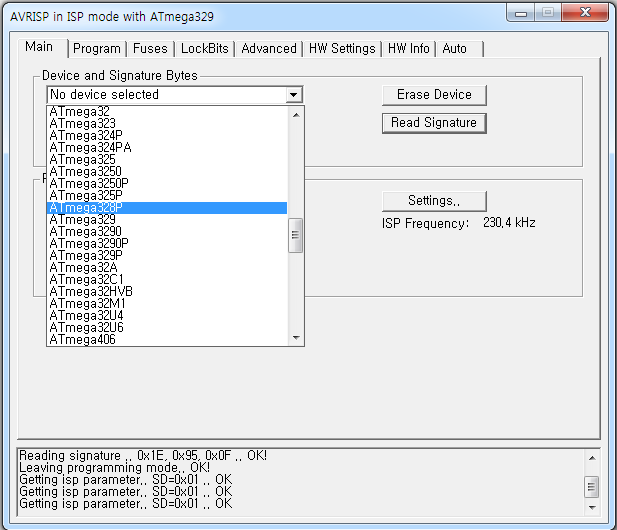Viewport: 617px width, 530px height.
Task: Click the log output scroll up arrow
Action: (x=592, y=458)
